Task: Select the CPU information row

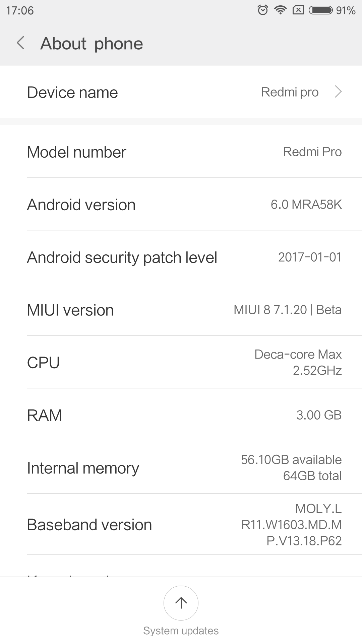Action: tap(181, 363)
